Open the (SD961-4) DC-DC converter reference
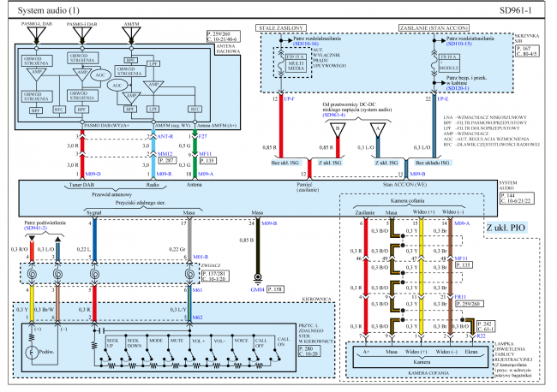557x392 pixels. click(x=333, y=115)
